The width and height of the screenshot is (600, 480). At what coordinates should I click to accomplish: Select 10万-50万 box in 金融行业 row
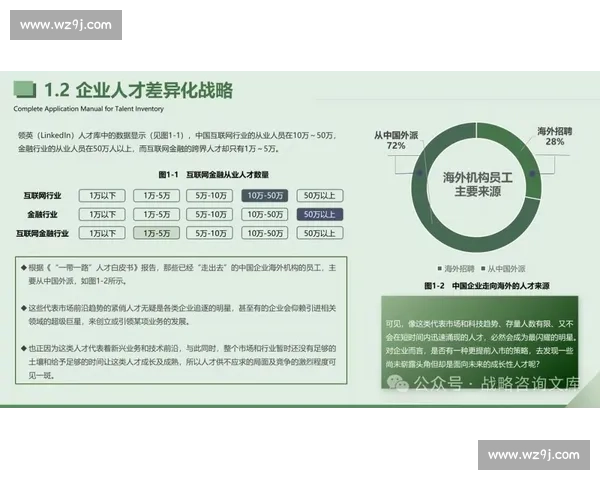tap(265, 214)
